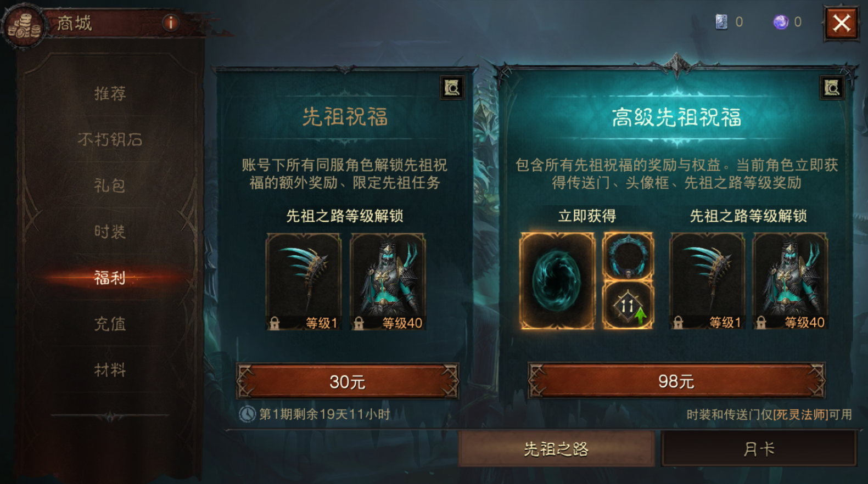Click the avatar frame reward icon
The image size is (868, 484).
pos(628,256)
